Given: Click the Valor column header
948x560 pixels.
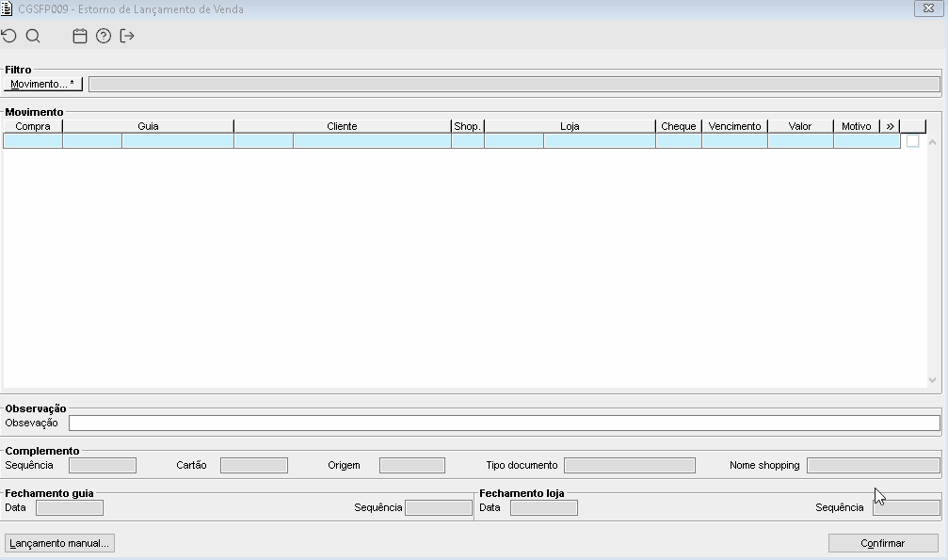Looking at the screenshot, I should click(x=800, y=126).
